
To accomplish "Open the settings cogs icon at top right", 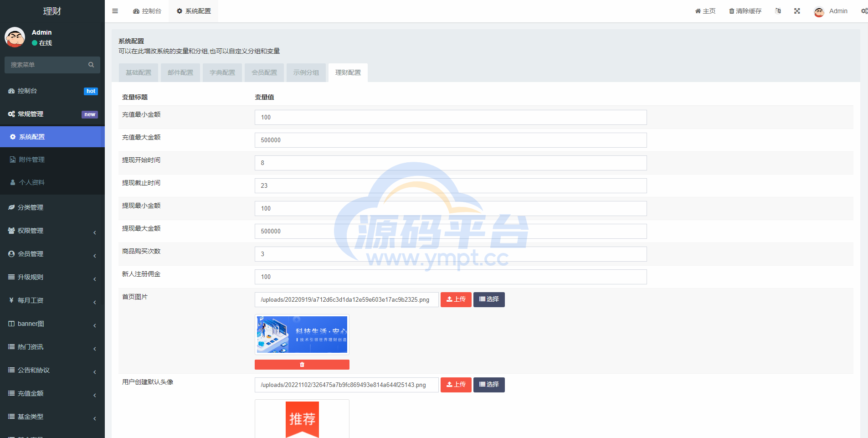I will tap(864, 11).
